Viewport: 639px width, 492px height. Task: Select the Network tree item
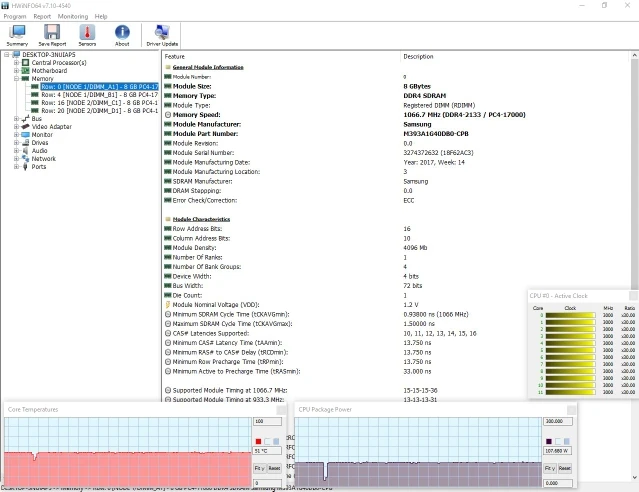(44, 159)
